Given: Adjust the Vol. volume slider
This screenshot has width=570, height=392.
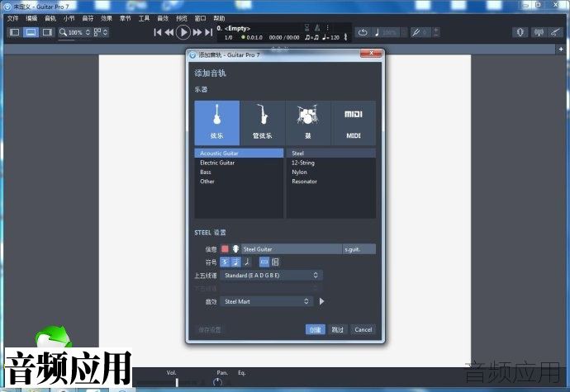Looking at the screenshot, I should coord(177,382).
